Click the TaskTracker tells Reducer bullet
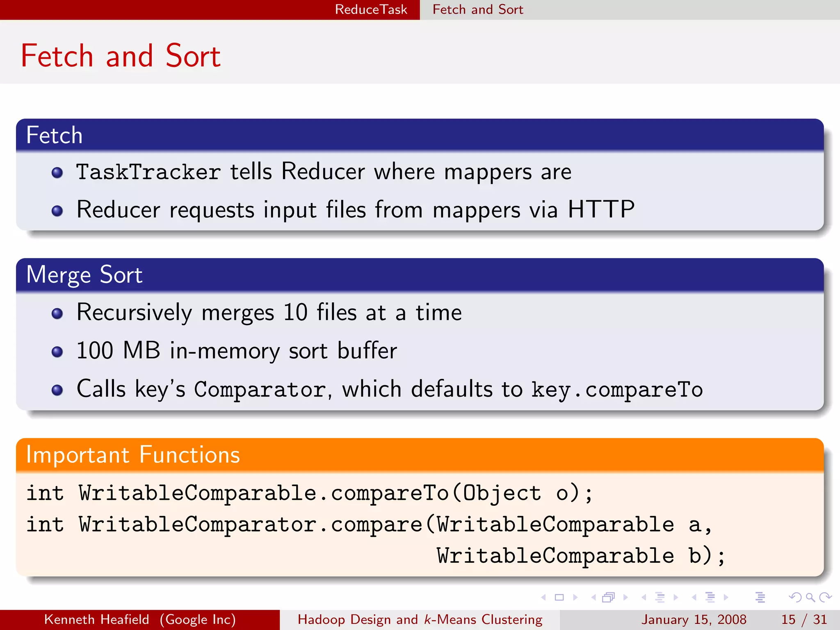 click(324, 172)
